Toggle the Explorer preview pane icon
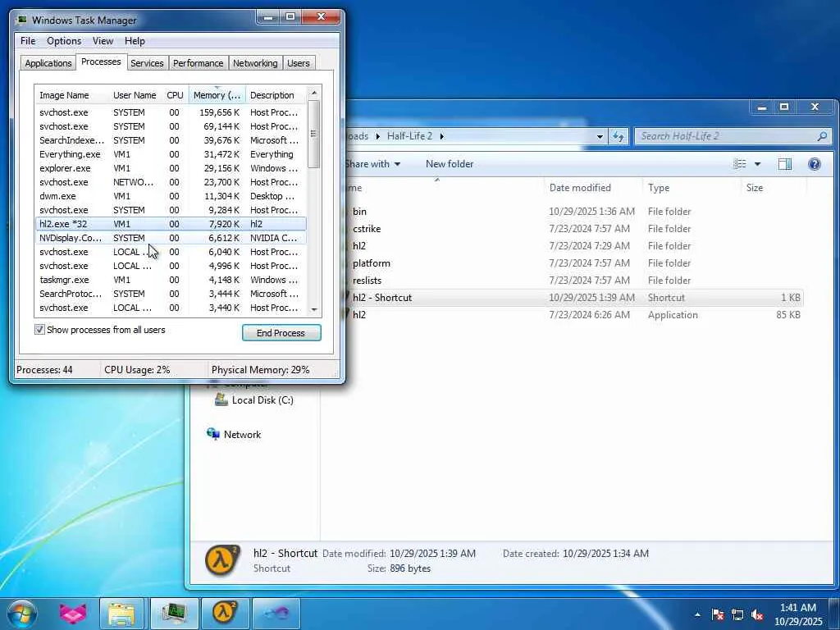 click(785, 164)
